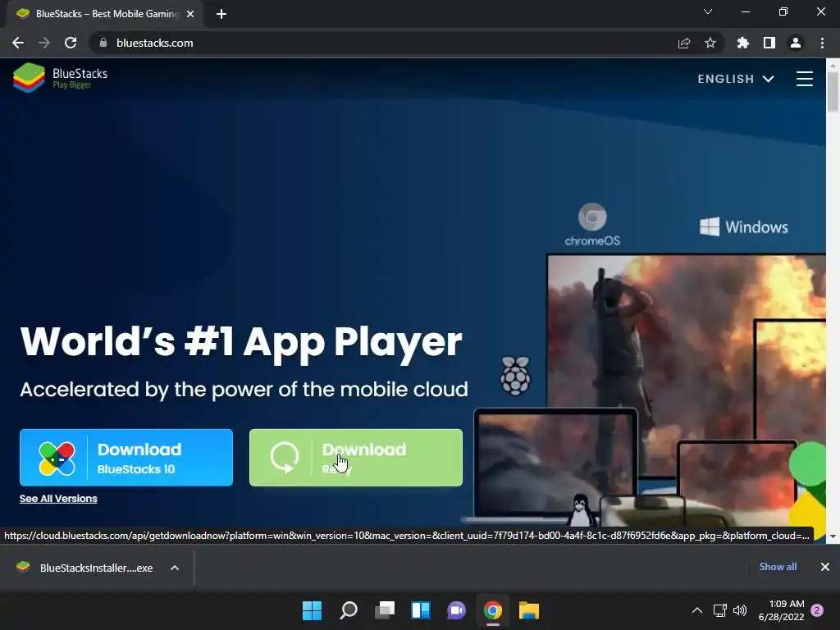This screenshot has height=630, width=840.
Task: Click the BlueStacks logo in the page header
Action: click(60, 78)
